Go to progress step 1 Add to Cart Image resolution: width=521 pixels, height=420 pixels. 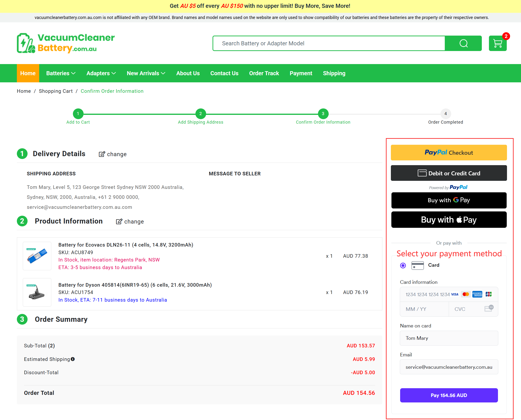(x=78, y=114)
